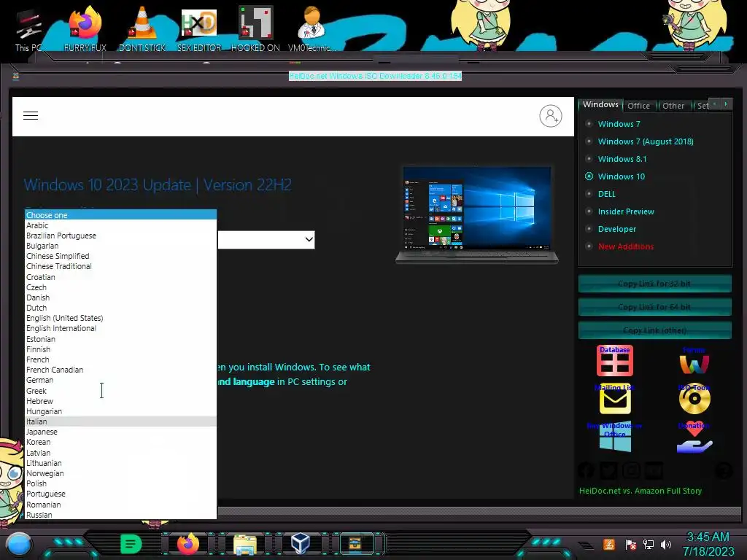
Task: Open the VLC cone desktop shortcut
Action: [142, 29]
